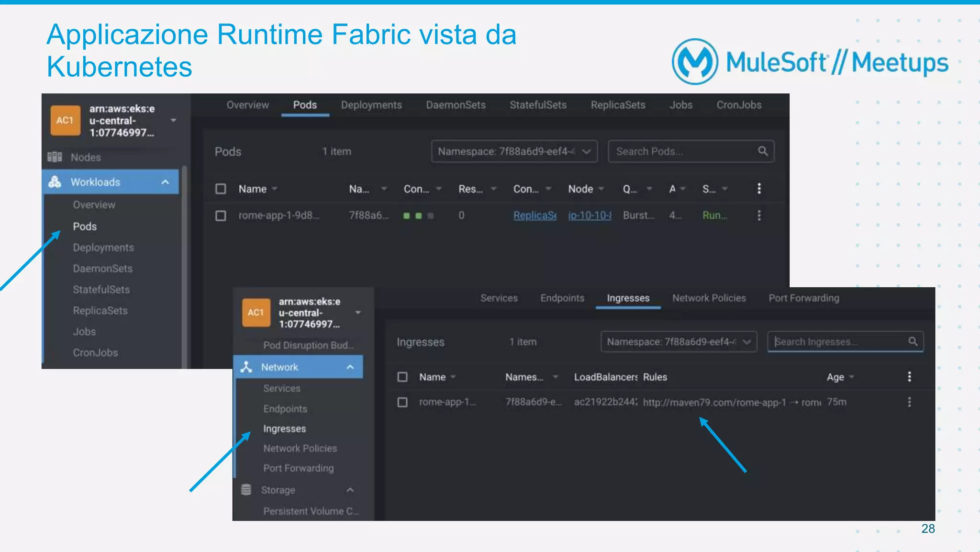This screenshot has height=552, width=980.
Task: Open the Pods namespace dropdown
Action: (x=514, y=151)
